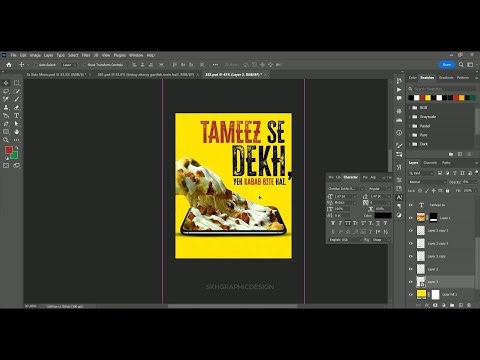Open the Window menu
This screenshot has height=360, width=480.
(136, 55)
